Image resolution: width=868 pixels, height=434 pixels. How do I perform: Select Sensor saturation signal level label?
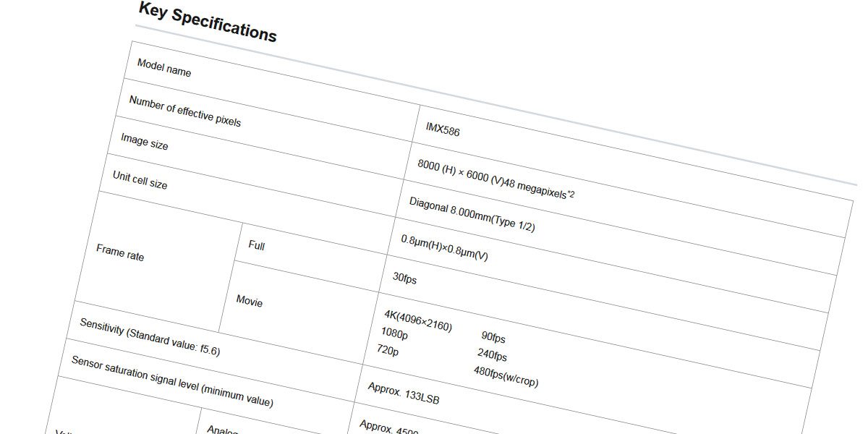[x=172, y=381]
